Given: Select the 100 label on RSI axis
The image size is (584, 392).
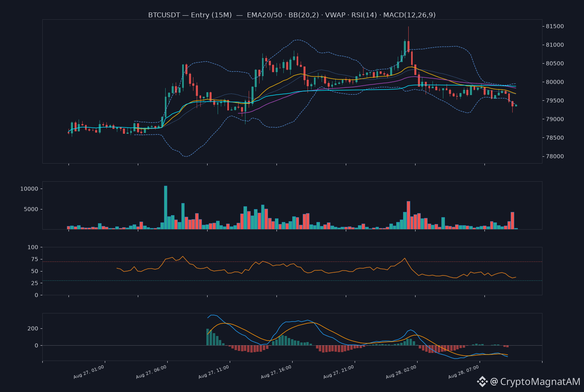Looking at the screenshot, I should tap(33, 247).
